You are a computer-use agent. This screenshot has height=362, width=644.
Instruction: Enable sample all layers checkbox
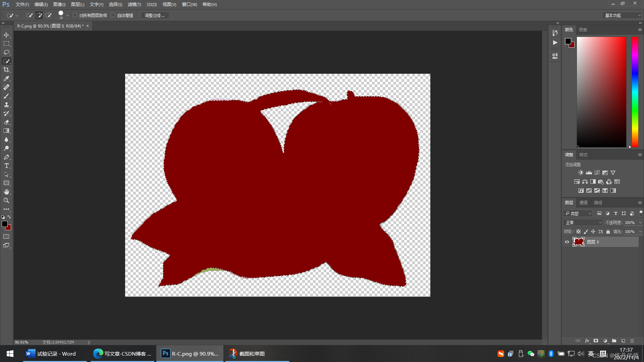tap(75, 15)
